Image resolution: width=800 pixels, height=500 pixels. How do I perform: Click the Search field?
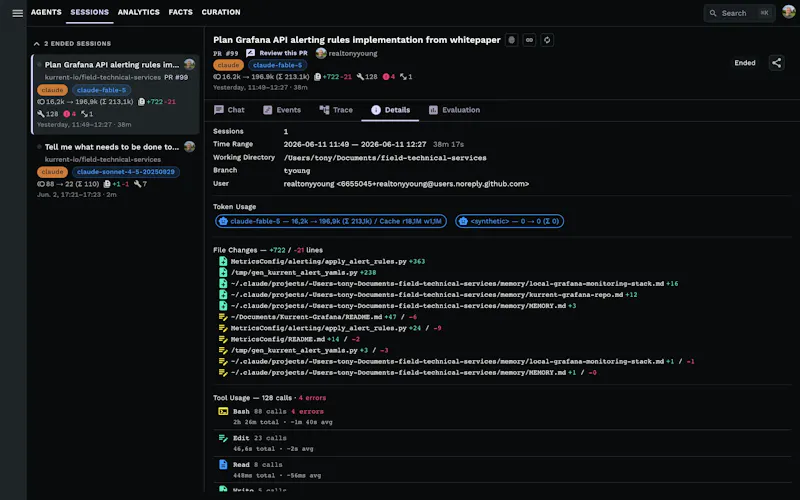739,13
